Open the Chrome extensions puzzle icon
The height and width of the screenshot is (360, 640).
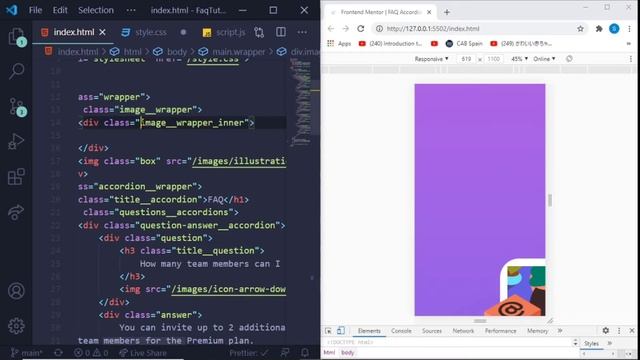coord(599,29)
